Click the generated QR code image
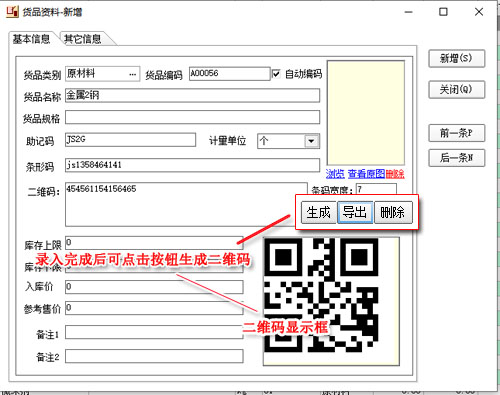Viewport: 500px width, 395px height. point(321,295)
